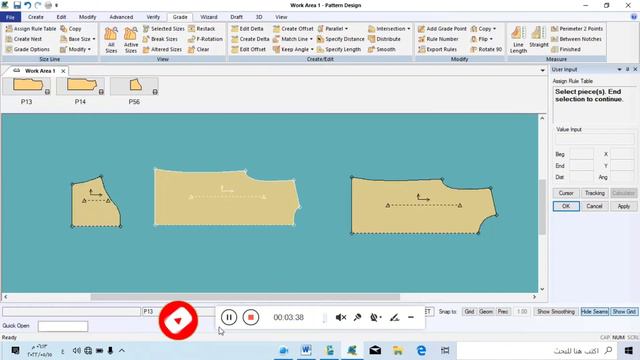Click Tracking button
This screenshot has height=360, width=640.
pos(594,193)
